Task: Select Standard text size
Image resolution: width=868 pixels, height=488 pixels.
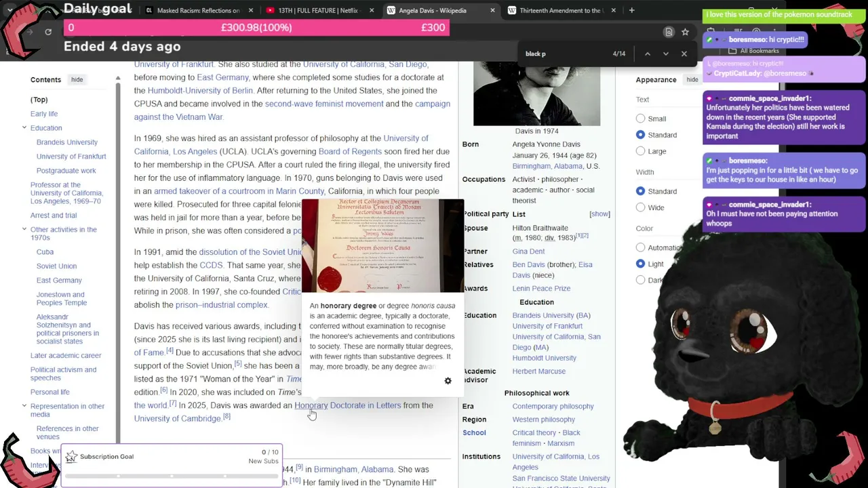Action: pyautogui.click(x=640, y=135)
